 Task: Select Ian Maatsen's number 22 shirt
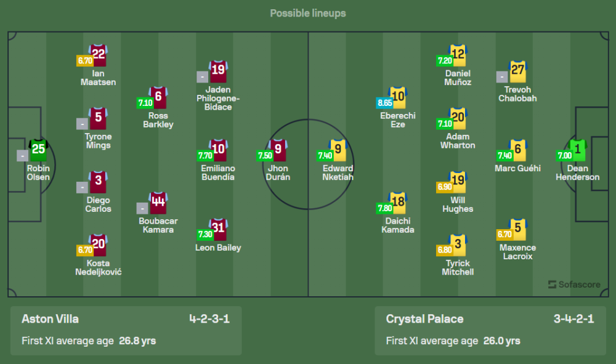(99, 56)
